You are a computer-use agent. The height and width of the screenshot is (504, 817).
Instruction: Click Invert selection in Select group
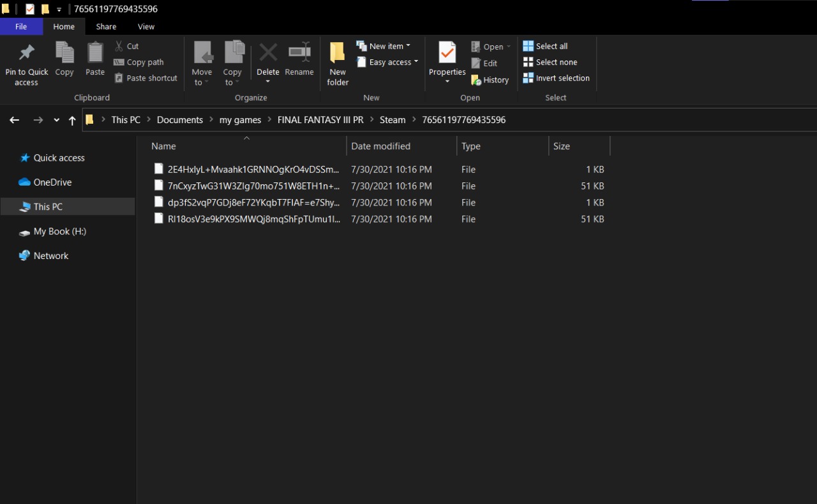[556, 78]
